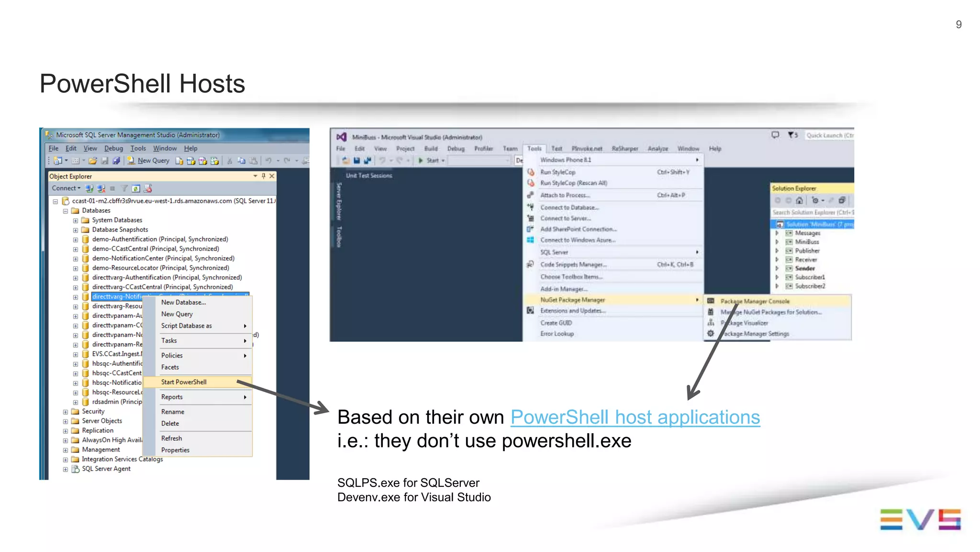Viewport: 980px width, 552px height.
Task: Open the Server Explorer side tab
Action: [x=339, y=201]
